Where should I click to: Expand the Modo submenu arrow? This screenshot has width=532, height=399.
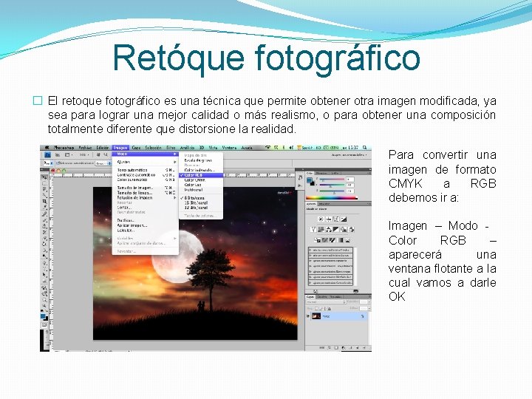point(174,154)
